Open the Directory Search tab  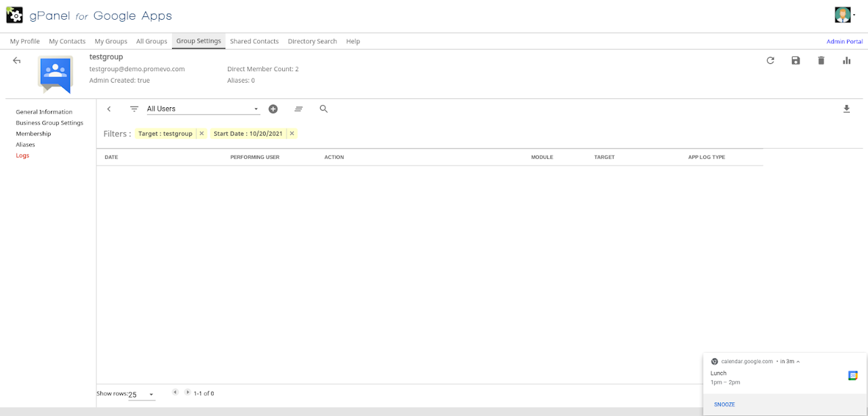(312, 41)
